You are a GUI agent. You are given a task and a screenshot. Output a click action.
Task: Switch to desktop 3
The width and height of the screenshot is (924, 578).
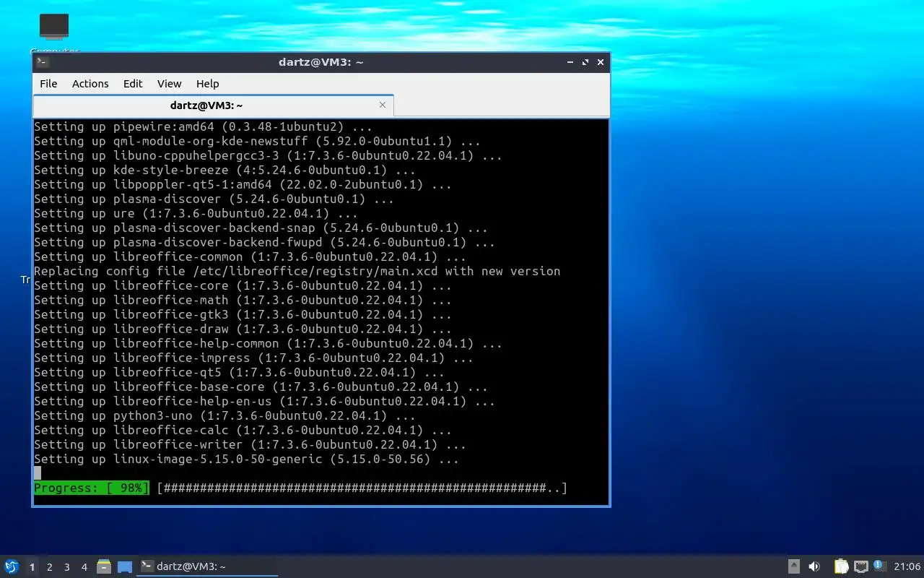pyautogui.click(x=66, y=567)
